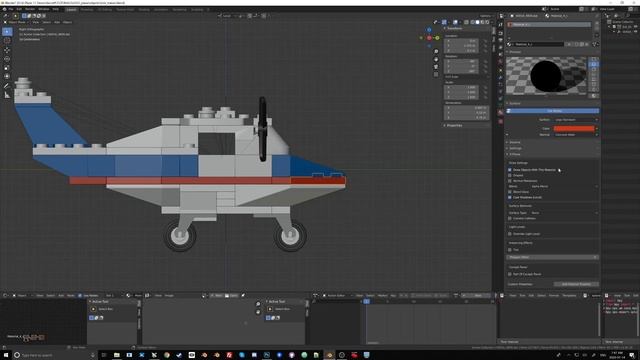
Task: Select the Rotate tool in viewport toolbar
Action: pyautogui.click(x=7, y=59)
